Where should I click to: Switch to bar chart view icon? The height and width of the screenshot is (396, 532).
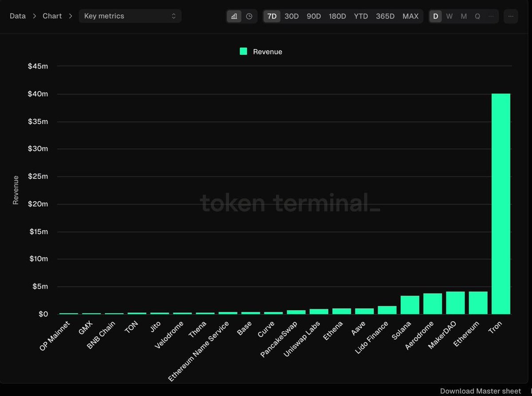point(234,16)
